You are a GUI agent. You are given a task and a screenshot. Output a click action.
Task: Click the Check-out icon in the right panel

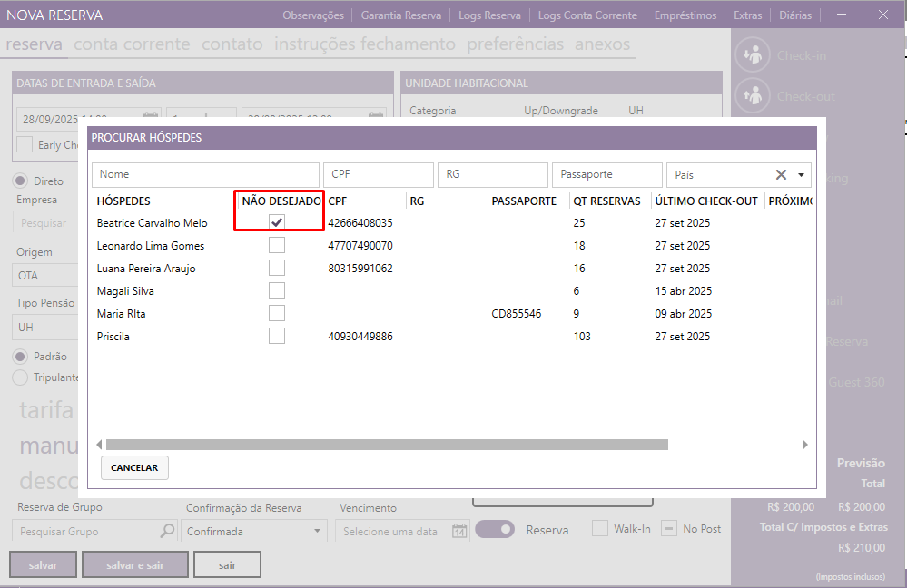(x=752, y=96)
